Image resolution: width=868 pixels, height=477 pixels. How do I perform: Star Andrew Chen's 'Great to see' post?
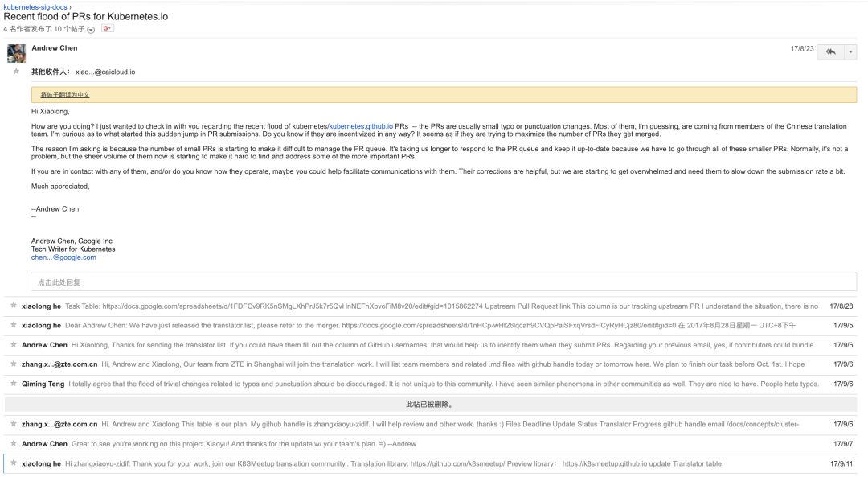(14, 443)
